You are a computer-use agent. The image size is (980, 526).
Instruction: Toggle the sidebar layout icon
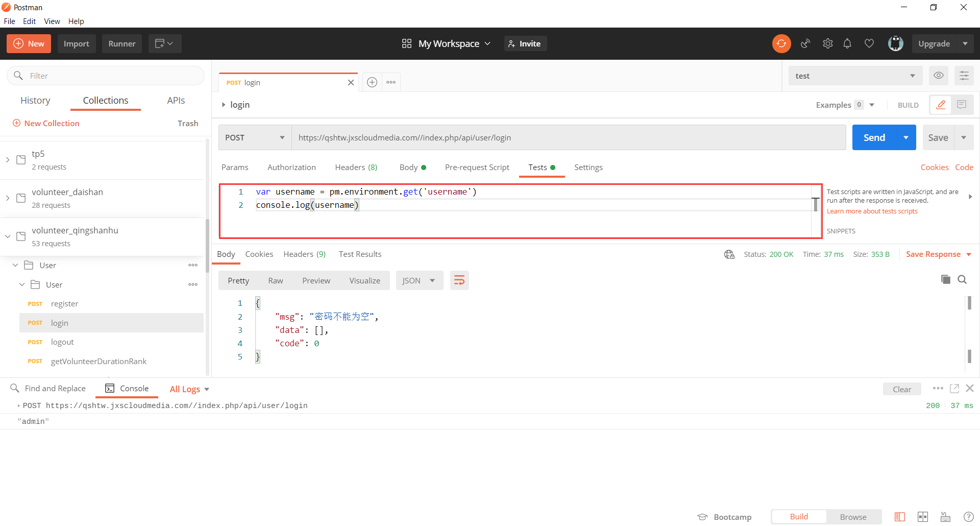coord(899,517)
